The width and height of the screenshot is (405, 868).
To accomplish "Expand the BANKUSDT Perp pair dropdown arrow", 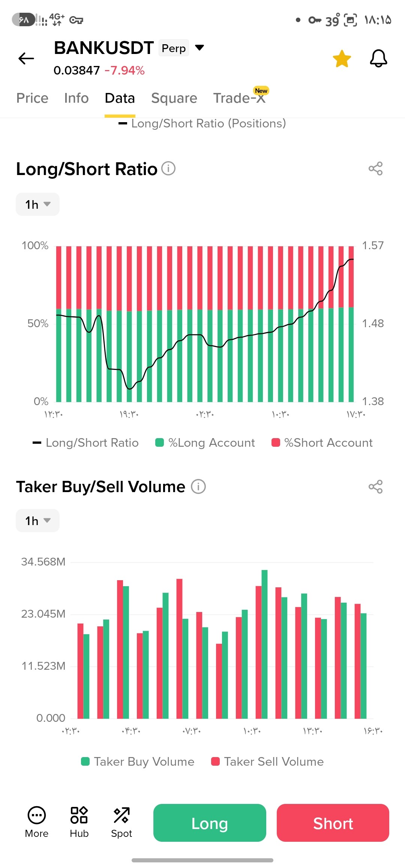I will pos(200,48).
